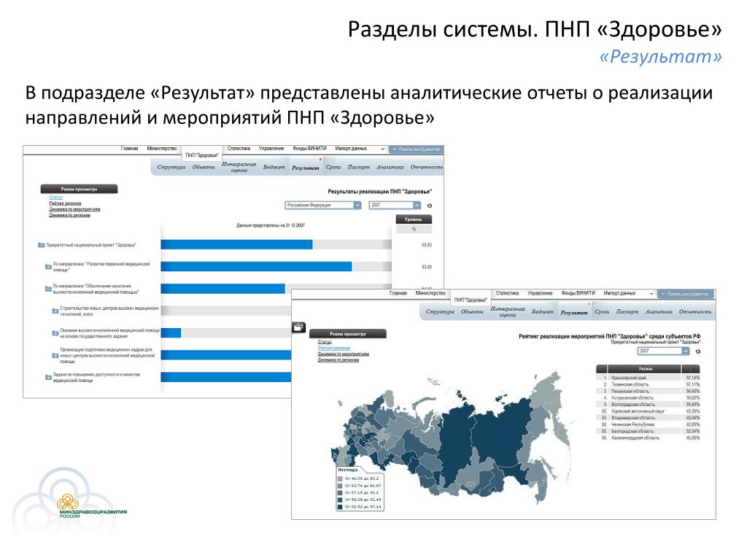Click Рейтинг регионов link in bar-chart window
This screenshot has height=560, width=747.
pos(65,203)
